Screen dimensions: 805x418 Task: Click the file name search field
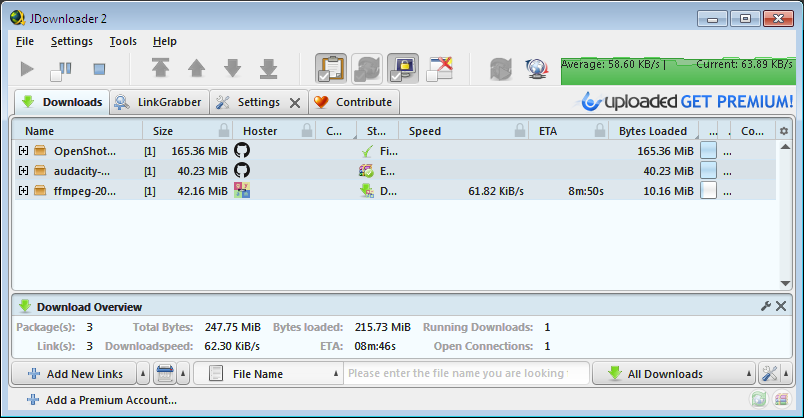coord(466,373)
